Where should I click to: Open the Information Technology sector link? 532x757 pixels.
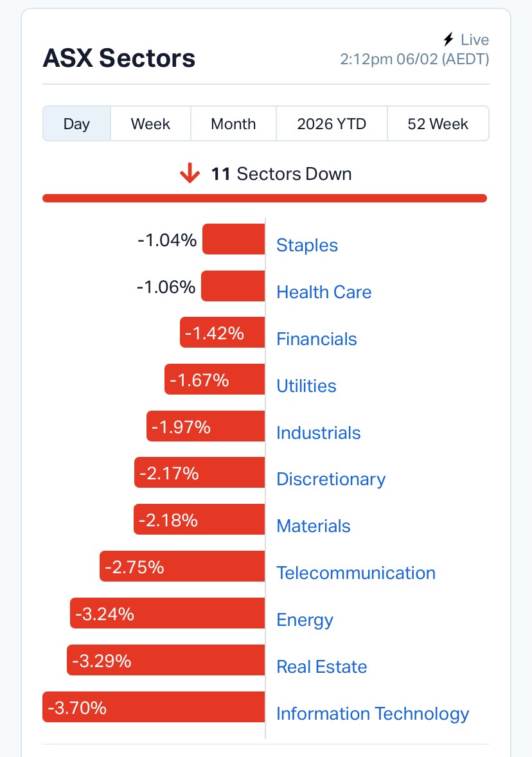coord(373,713)
